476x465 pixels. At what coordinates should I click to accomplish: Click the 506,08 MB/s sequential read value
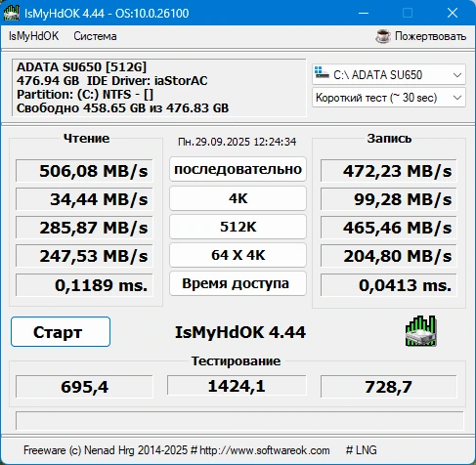tap(84, 171)
